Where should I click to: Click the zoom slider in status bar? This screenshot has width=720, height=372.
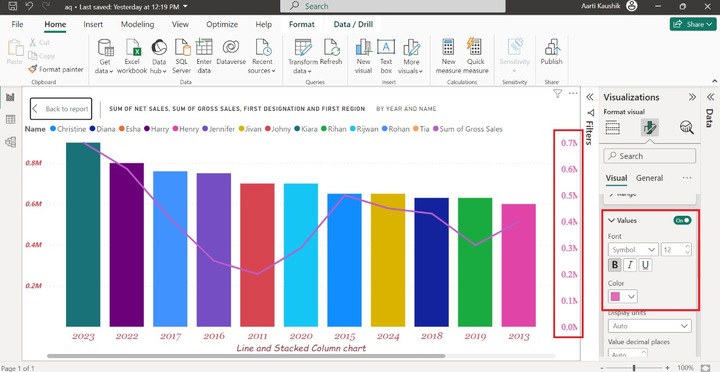[x=634, y=368]
